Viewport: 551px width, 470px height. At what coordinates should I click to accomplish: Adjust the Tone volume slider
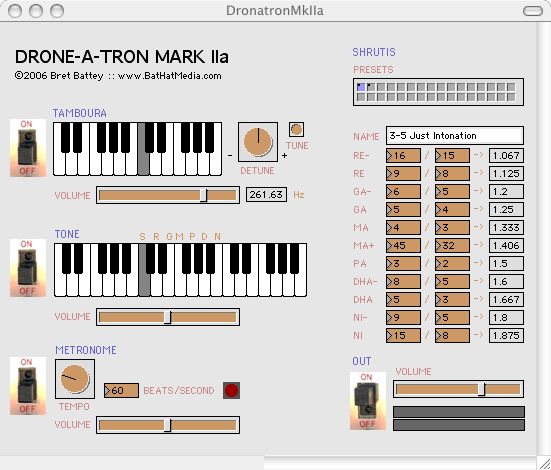click(168, 317)
